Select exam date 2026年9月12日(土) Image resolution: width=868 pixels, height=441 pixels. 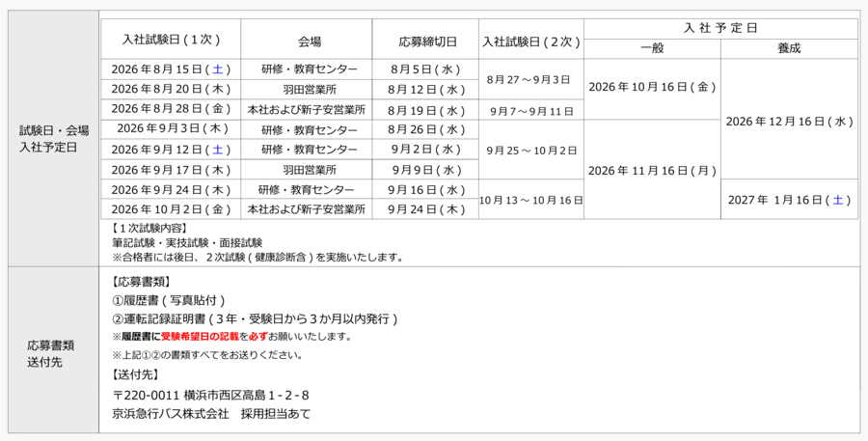click(x=171, y=150)
